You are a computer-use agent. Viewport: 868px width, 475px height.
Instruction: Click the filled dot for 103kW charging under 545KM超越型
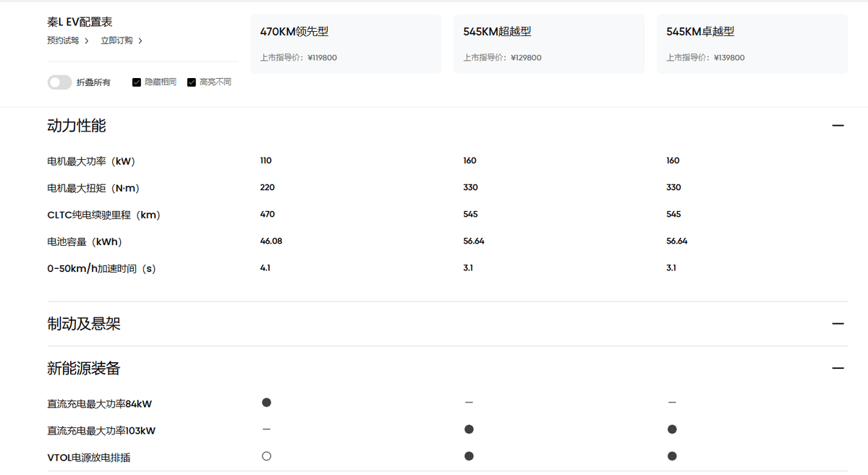(469, 429)
